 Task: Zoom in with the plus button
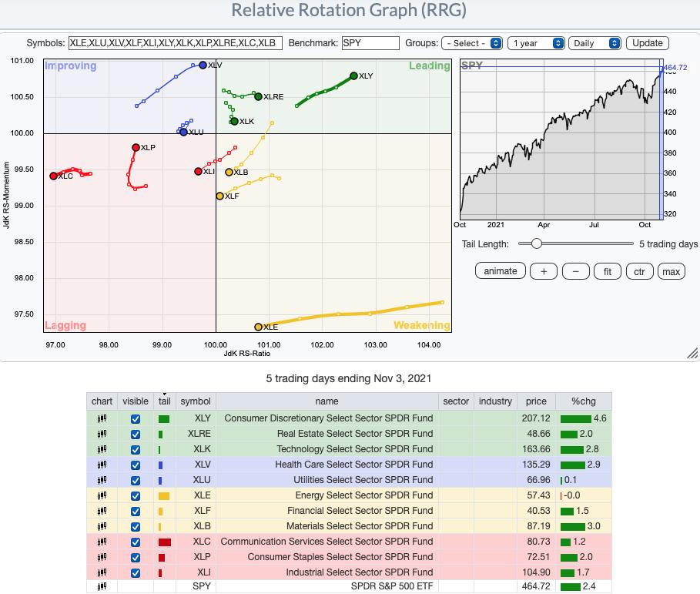point(544,271)
